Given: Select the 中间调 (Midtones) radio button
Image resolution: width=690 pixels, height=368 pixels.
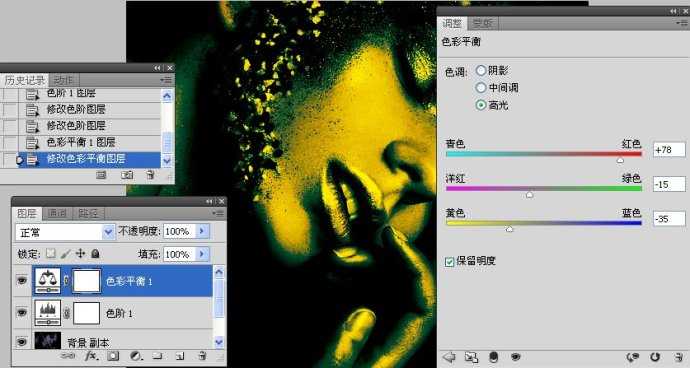Looking at the screenshot, I should [x=481, y=88].
